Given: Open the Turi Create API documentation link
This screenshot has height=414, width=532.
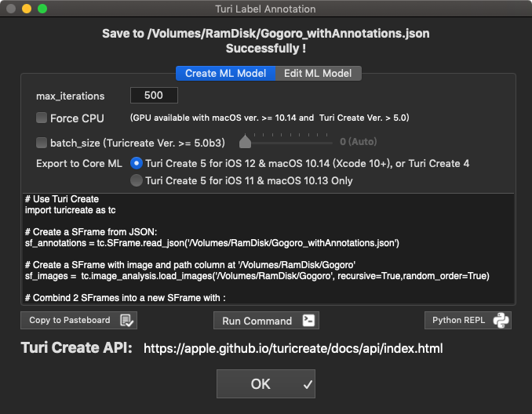Looking at the screenshot, I should click(x=293, y=349).
